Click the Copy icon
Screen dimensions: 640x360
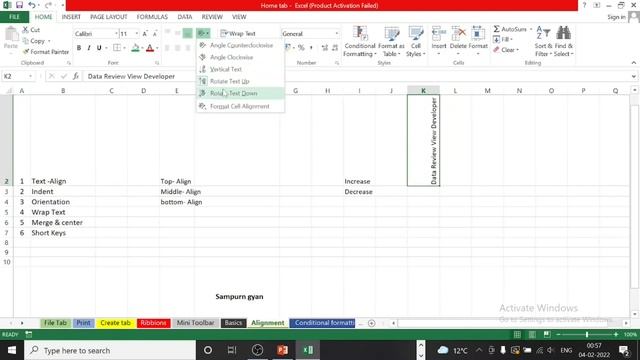[x=25, y=41]
